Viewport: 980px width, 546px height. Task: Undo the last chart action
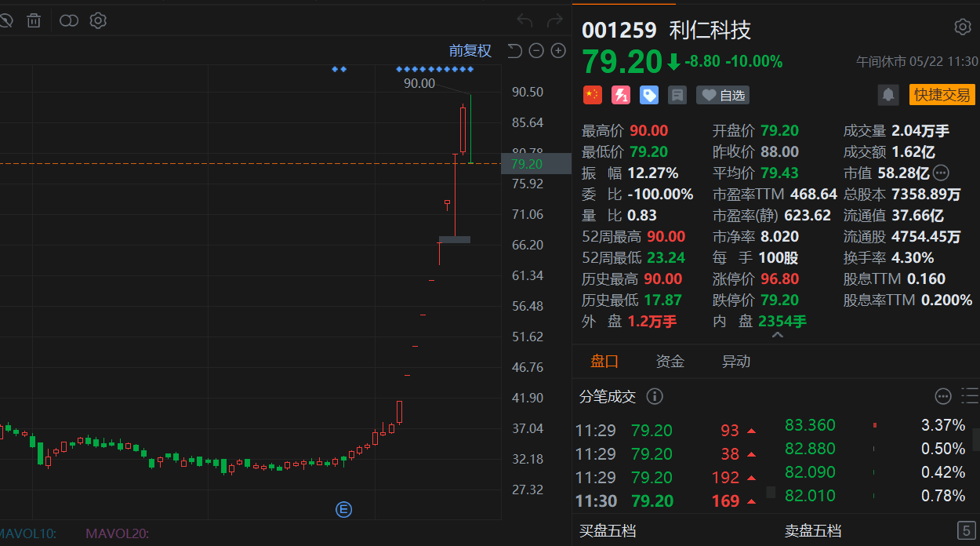(x=524, y=20)
